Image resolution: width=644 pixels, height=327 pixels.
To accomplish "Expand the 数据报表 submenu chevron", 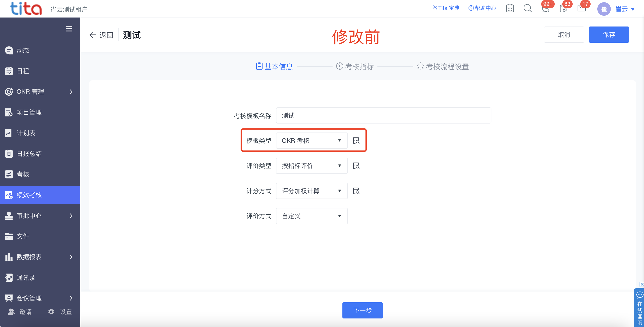I will click(x=71, y=257).
